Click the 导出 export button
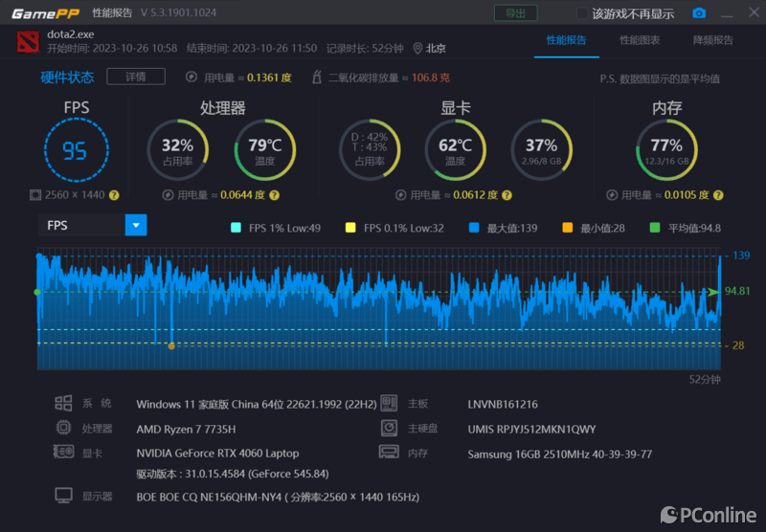 [x=515, y=13]
